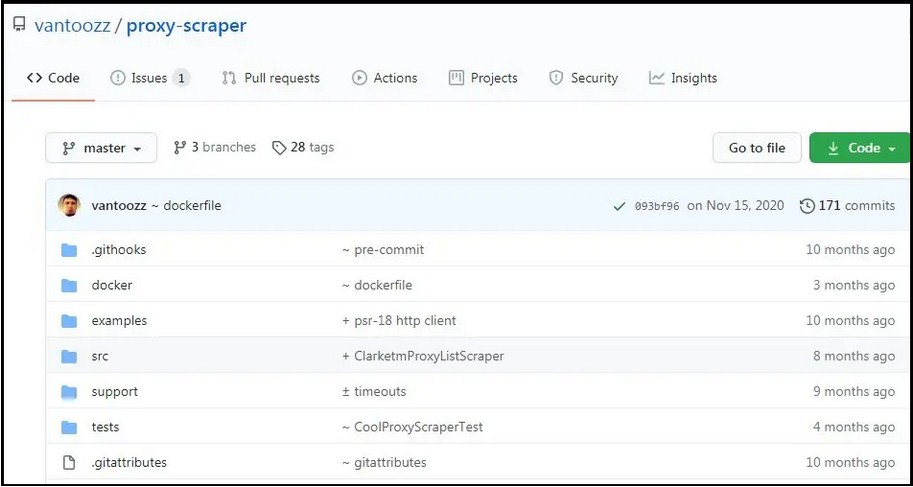
Task: Open the Actions tab
Action: [x=385, y=78]
